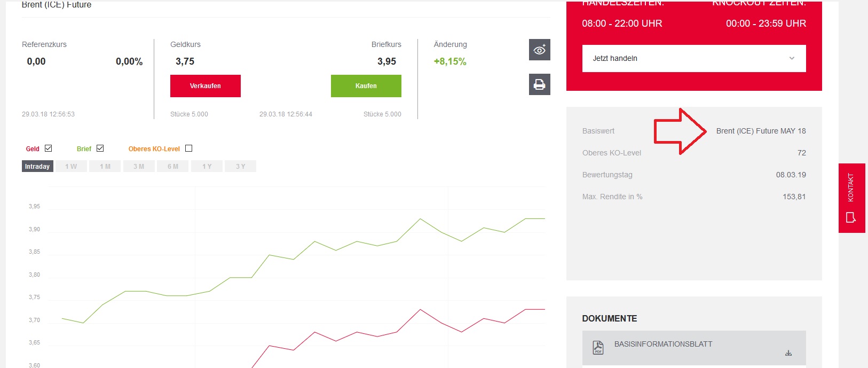Click the Referenzkurs percentage 0,00%
Viewport: 868px width, 368px height.
point(129,61)
